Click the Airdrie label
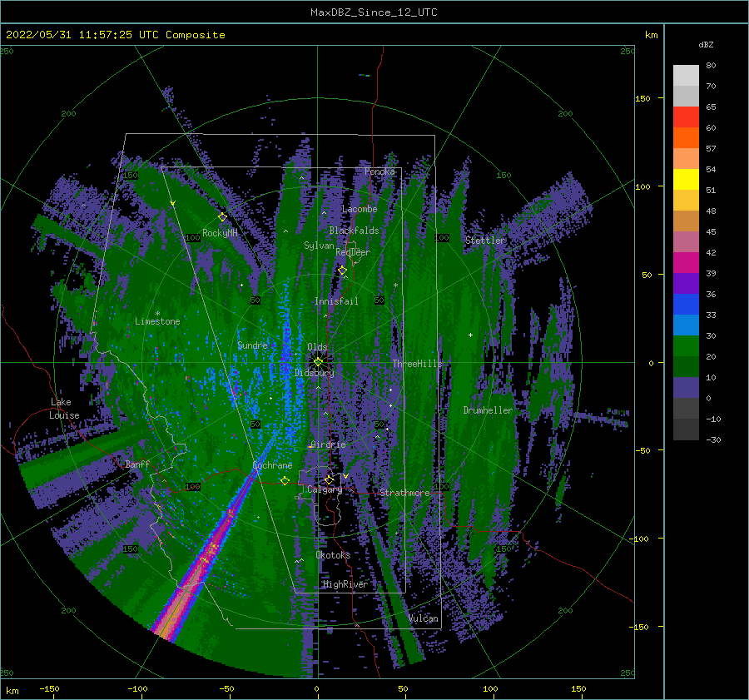The height and width of the screenshot is (700, 749). click(328, 444)
